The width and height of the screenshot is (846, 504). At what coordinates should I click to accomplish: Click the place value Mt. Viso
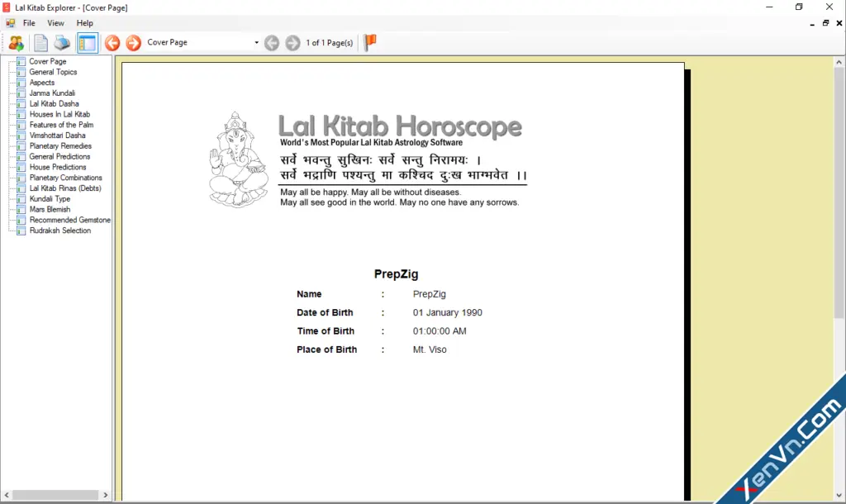click(x=430, y=349)
